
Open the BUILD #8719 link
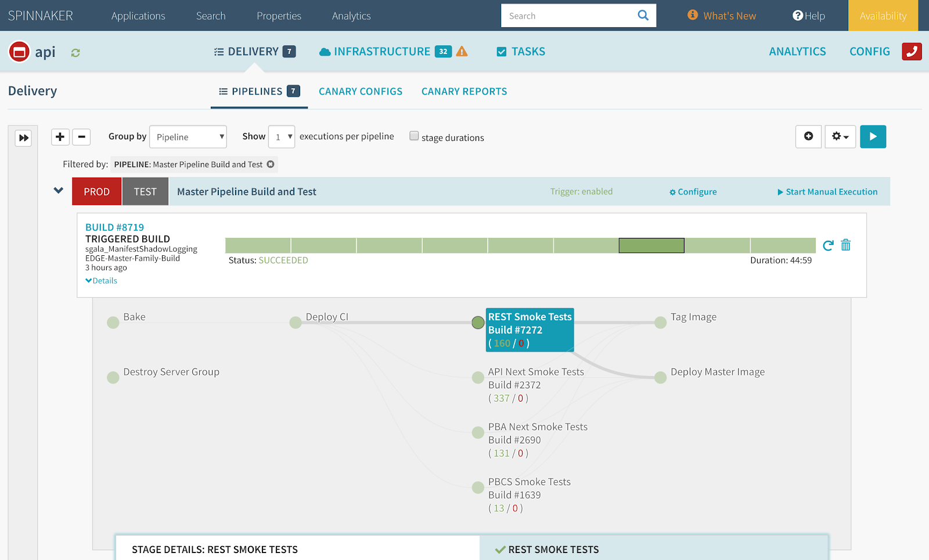point(114,227)
